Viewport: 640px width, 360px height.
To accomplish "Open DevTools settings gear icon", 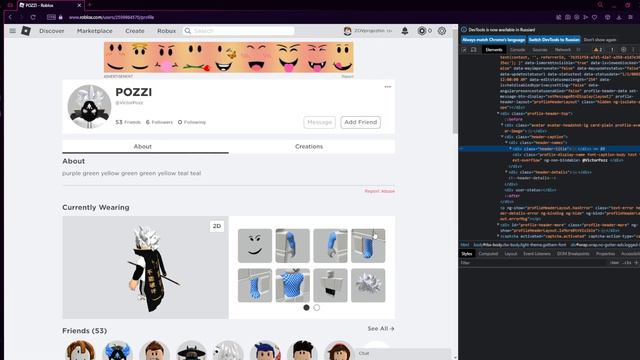I will pyautogui.click(x=623, y=50).
